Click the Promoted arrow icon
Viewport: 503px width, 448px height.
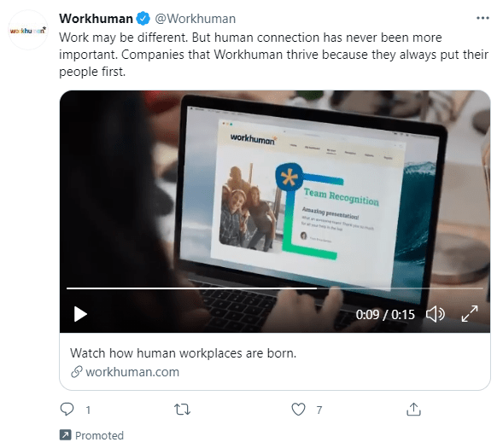pyautogui.click(x=66, y=435)
